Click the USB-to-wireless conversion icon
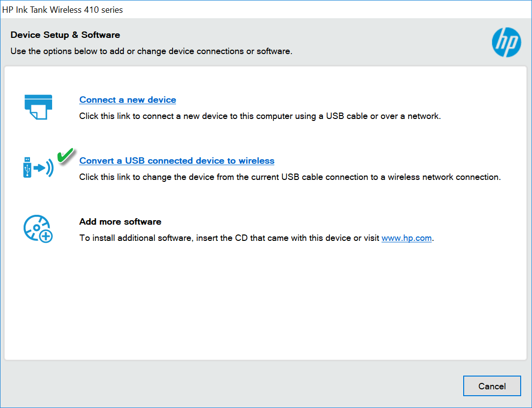 click(x=38, y=168)
